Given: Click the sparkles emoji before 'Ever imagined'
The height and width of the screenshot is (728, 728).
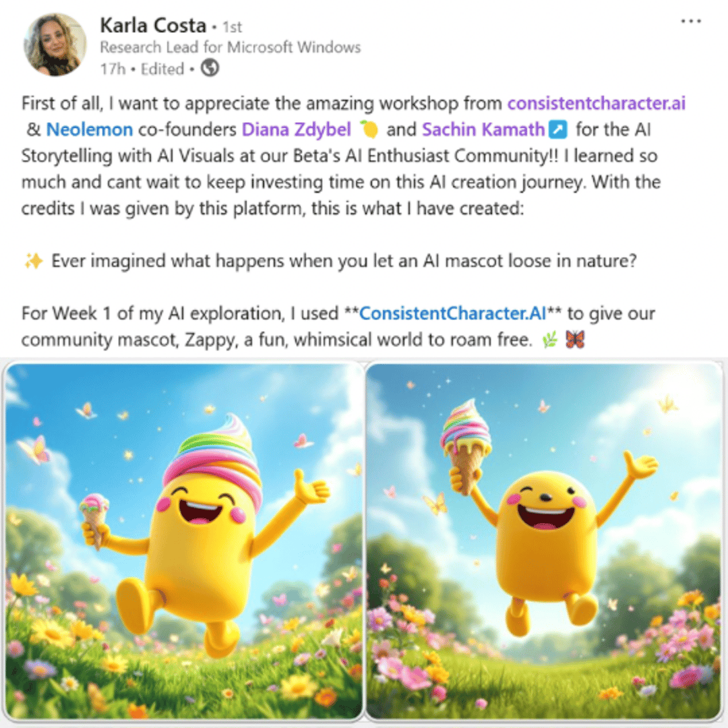Looking at the screenshot, I should pyautogui.click(x=34, y=262).
